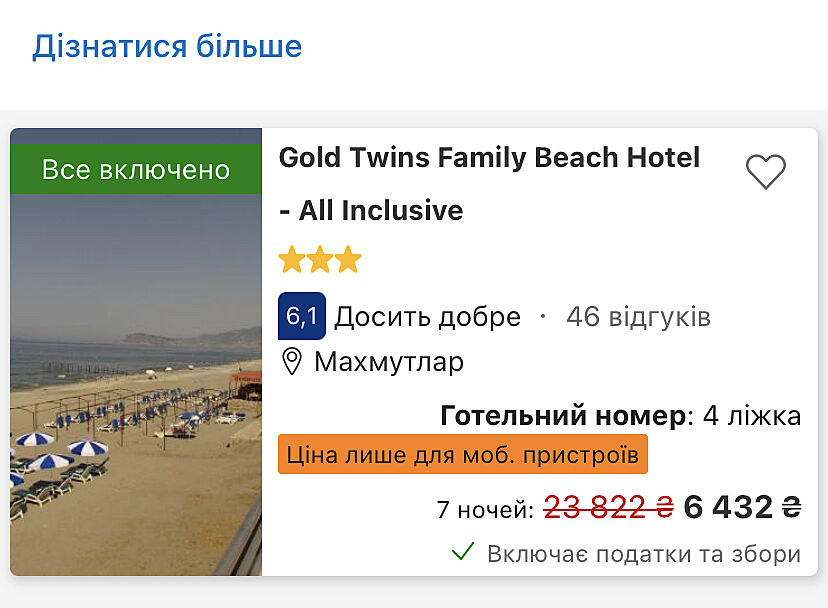This screenshot has width=828, height=608.
Task: Tap the discounted price 6 432 ₴
Action: coord(742,507)
